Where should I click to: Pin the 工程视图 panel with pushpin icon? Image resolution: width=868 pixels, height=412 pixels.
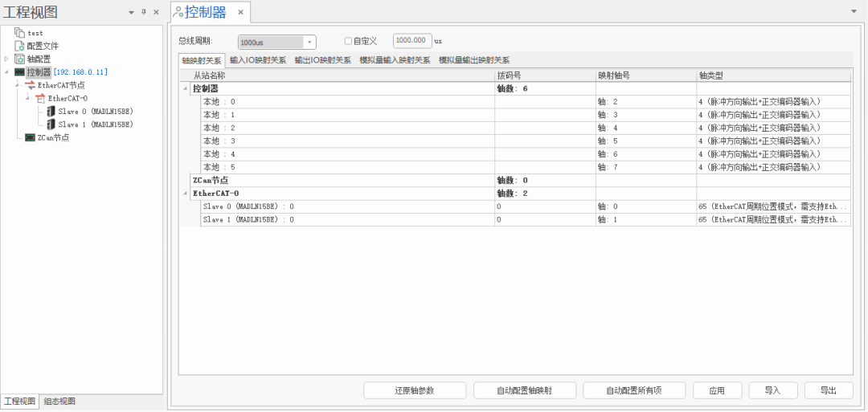144,11
